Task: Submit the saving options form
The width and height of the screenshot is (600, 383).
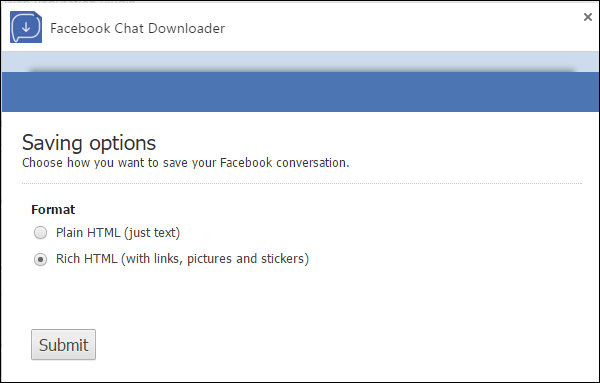Action: point(64,344)
